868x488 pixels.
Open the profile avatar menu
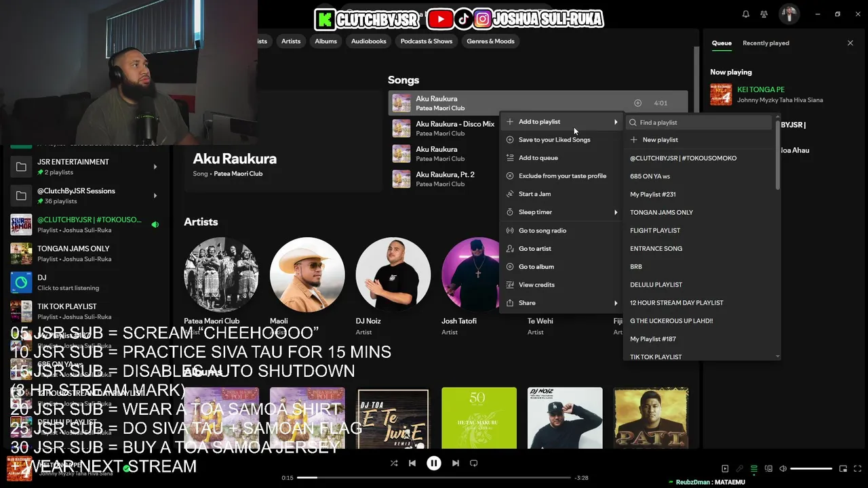(x=788, y=14)
